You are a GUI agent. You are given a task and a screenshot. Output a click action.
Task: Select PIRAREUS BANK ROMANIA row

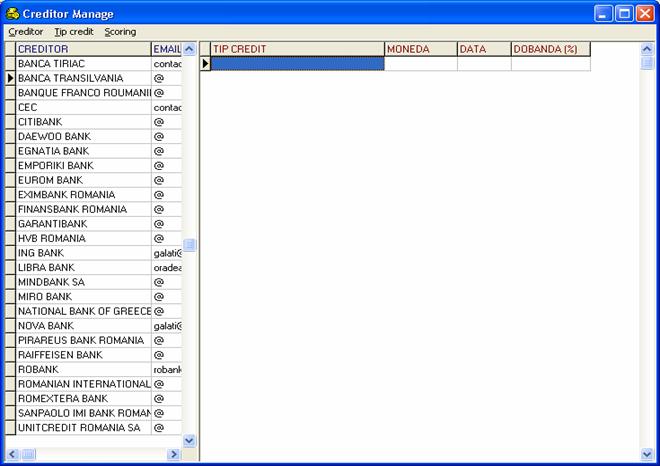[83, 341]
